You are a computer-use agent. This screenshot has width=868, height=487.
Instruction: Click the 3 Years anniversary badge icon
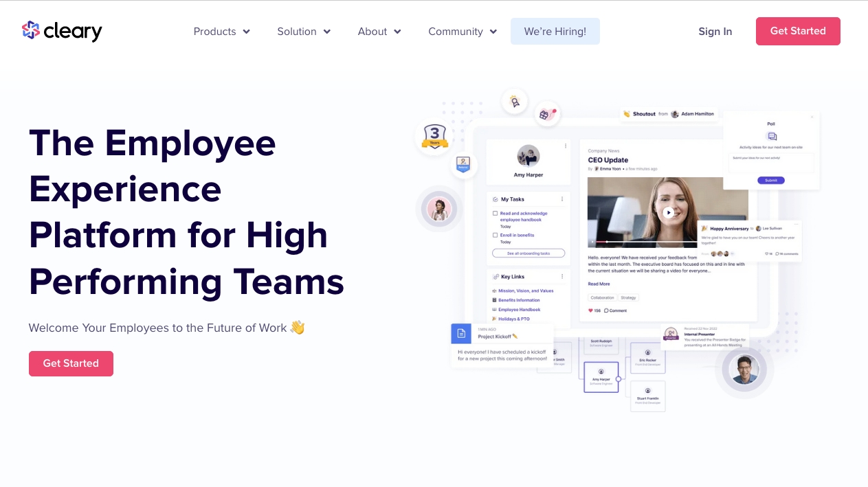click(434, 137)
